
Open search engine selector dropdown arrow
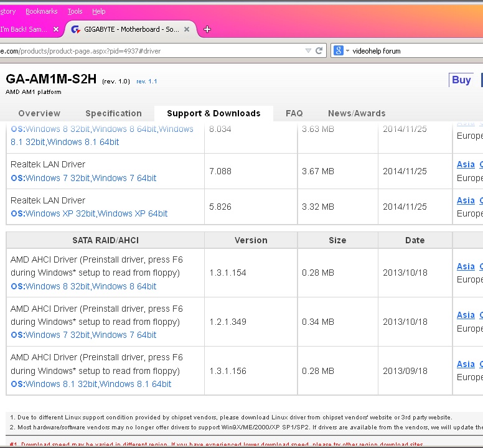pos(347,51)
